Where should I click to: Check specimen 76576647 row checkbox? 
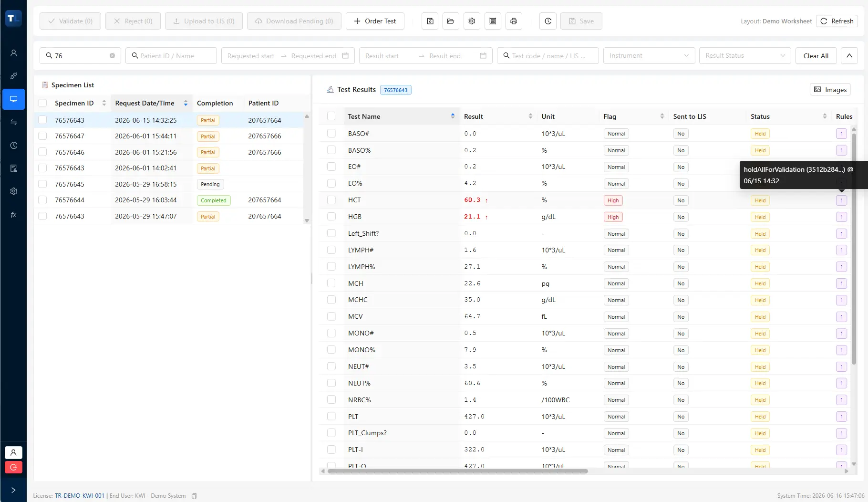pyautogui.click(x=42, y=136)
